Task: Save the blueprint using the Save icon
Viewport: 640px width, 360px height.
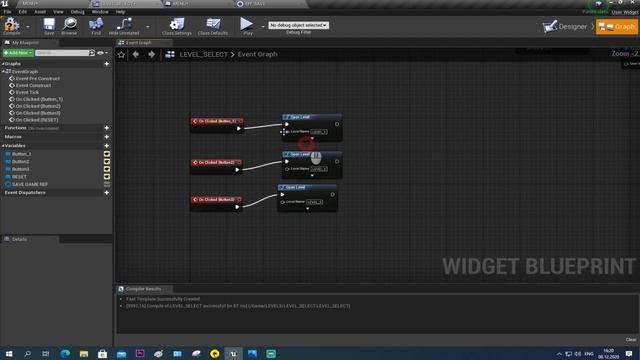Action: tap(49, 26)
